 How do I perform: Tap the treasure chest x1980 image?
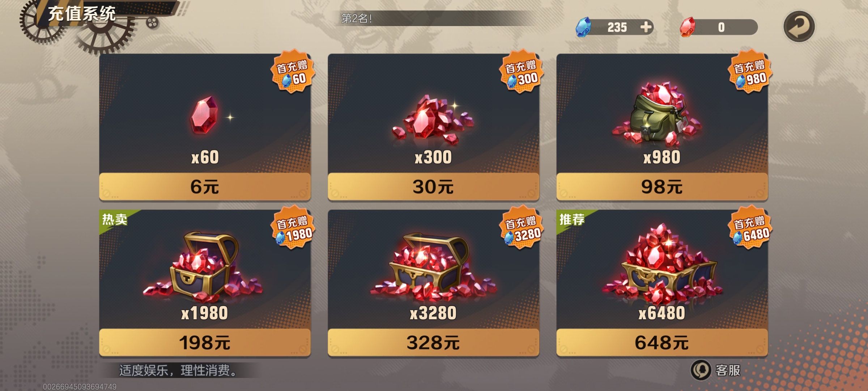click(x=203, y=267)
